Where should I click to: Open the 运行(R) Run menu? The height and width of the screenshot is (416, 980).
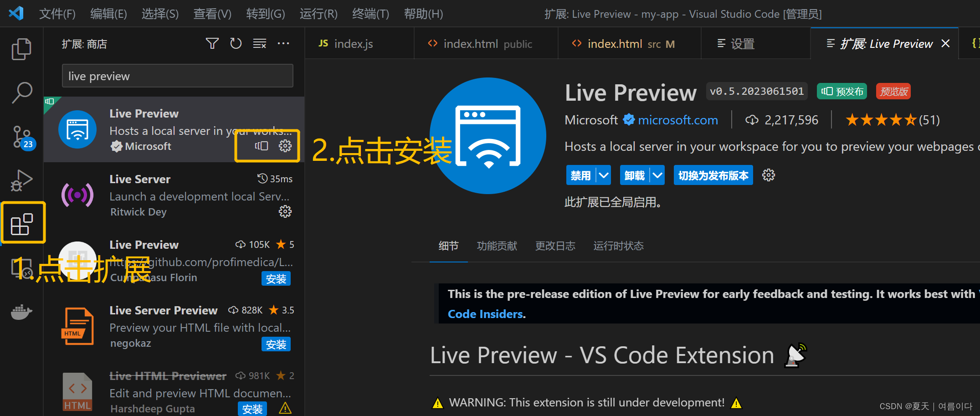pos(318,14)
